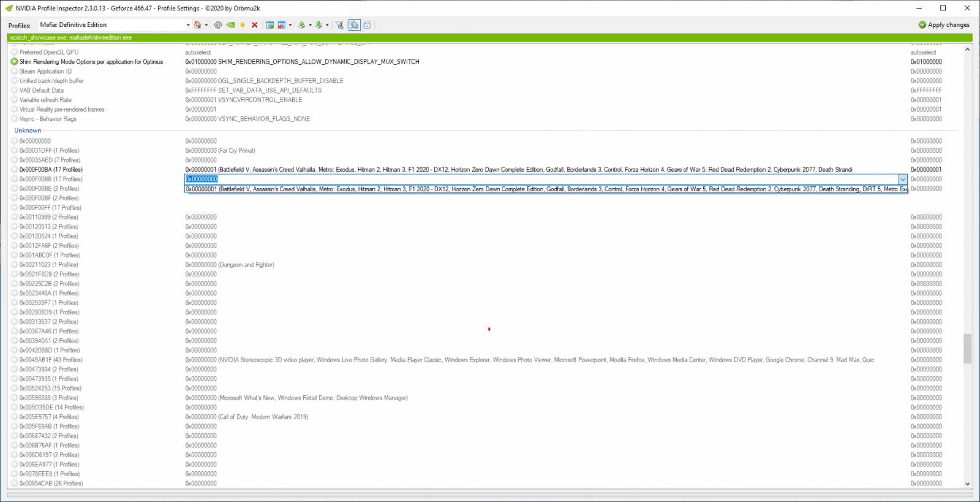Open dropdown next to remove application icon
The height and width of the screenshot is (502, 980).
[x=290, y=25]
